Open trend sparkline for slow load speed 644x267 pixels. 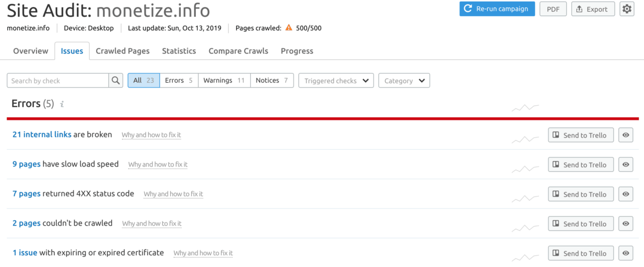(x=525, y=168)
